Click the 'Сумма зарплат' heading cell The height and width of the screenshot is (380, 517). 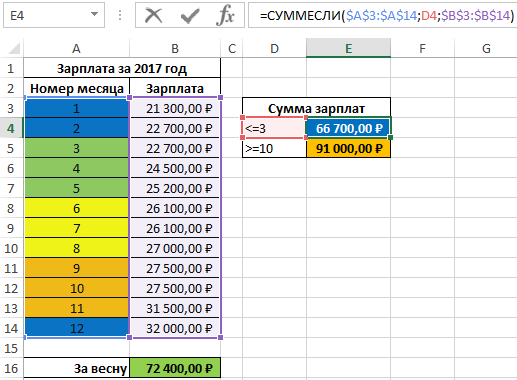(x=316, y=108)
